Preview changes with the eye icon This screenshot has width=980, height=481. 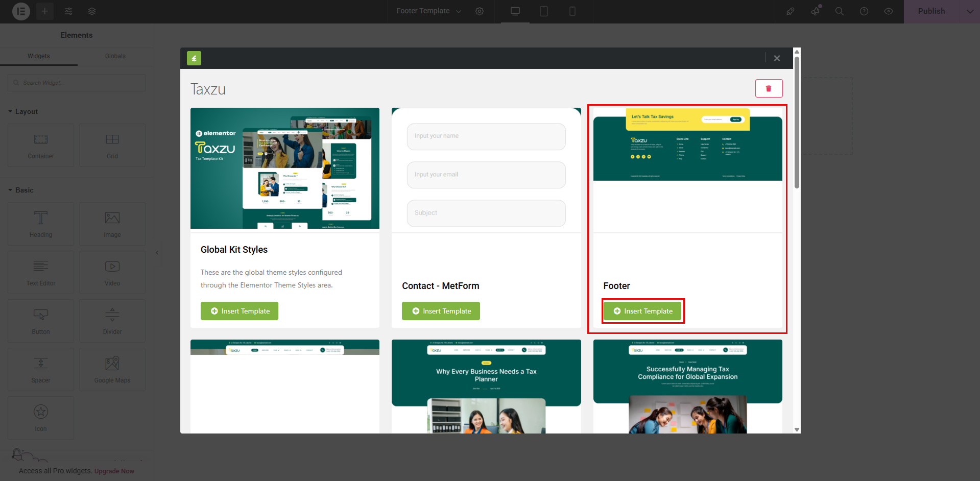[x=889, y=11]
